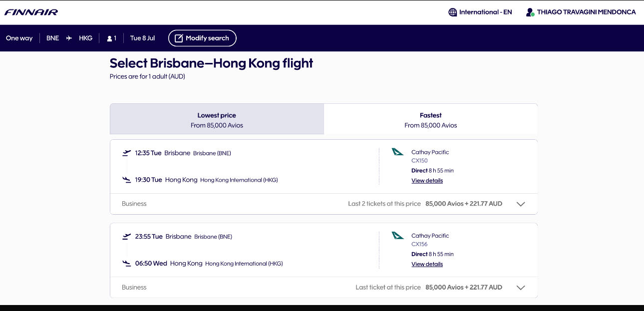This screenshot has height=311, width=644.
Task: Open View details for flight CX150
Action: (x=427, y=181)
